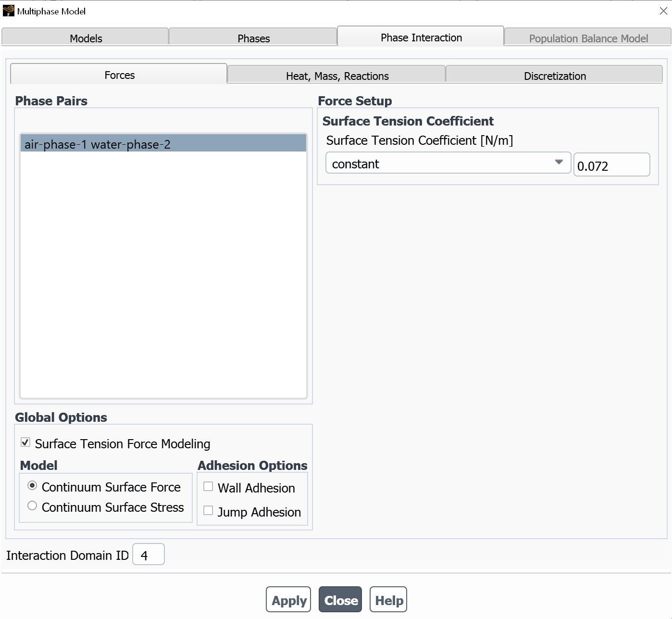
Task: Select air-phase-1 water-phase-2 phase pair
Action: point(163,144)
